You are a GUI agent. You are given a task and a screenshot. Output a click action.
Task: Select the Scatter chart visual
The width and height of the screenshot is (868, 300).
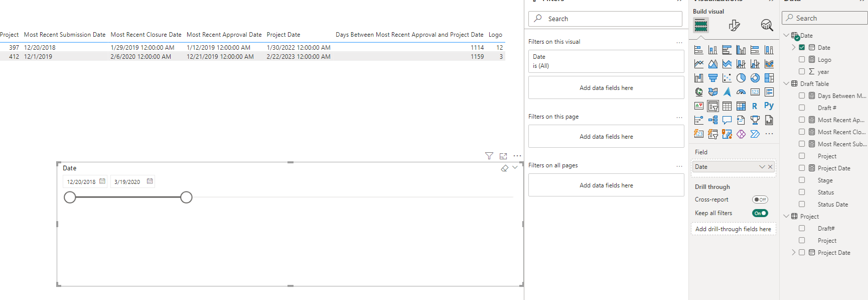(x=727, y=78)
